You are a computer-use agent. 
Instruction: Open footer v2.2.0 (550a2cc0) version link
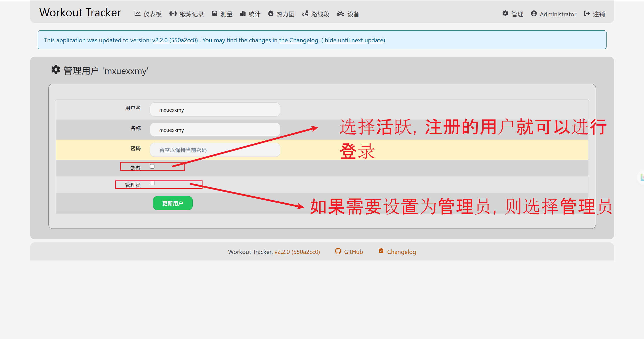tap(297, 252)
